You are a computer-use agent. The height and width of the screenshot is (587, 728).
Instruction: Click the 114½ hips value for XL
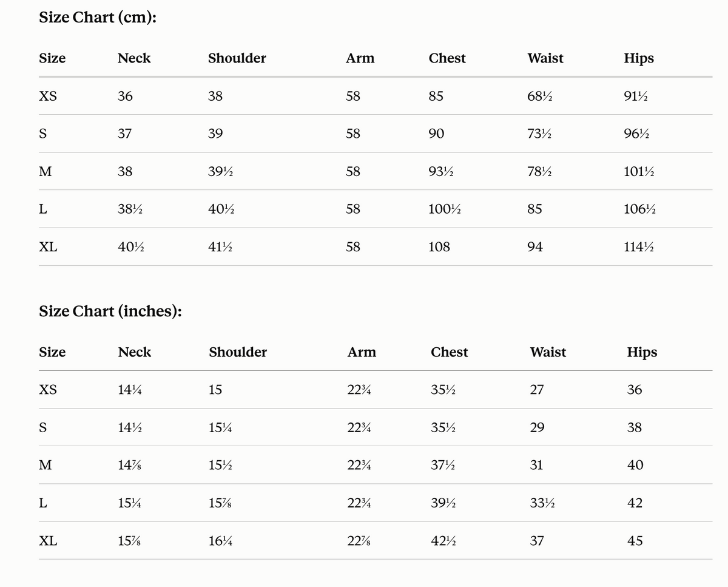(x=639, y=247)
